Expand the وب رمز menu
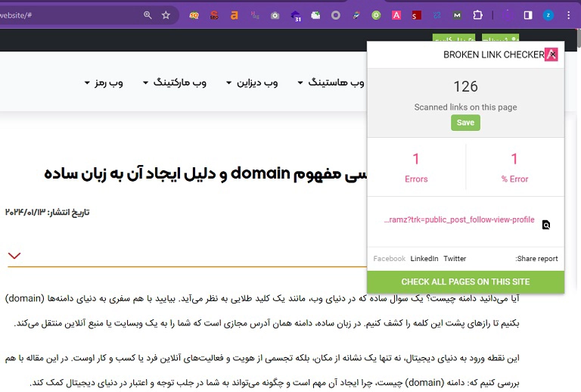 coord(104,82)
